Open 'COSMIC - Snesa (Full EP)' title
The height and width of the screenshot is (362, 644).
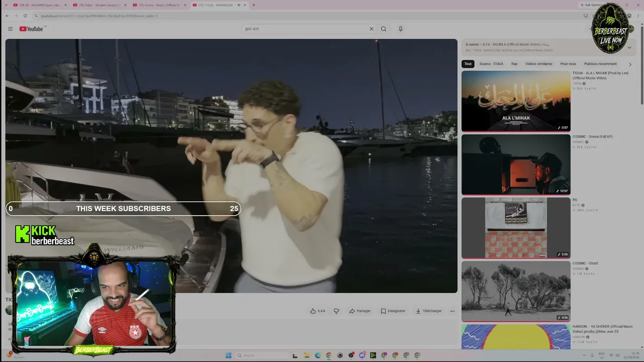tap(592, 137)
